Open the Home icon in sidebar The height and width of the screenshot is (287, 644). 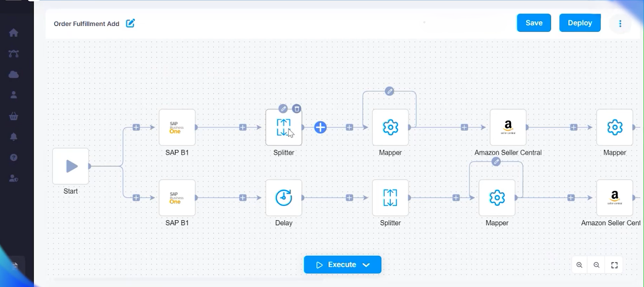point(14,33)
